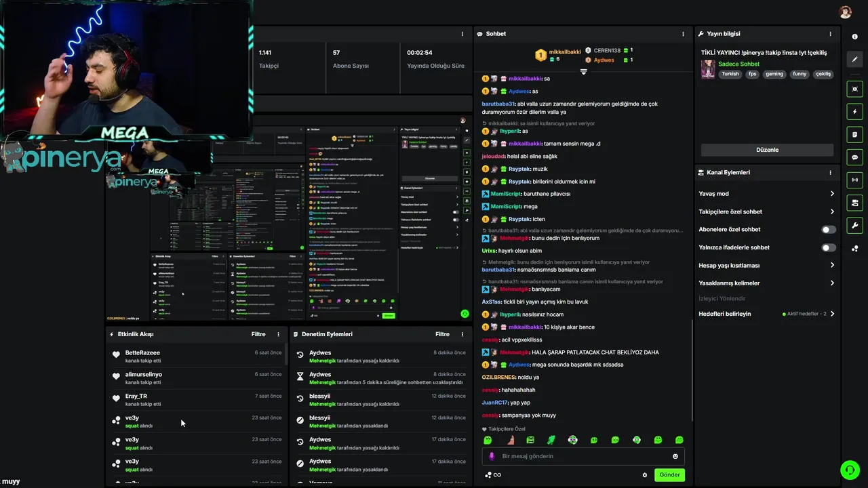Screen dimensions: 868x488
Task: Click username Urixs in chat
Action: pyautogui.click(x=489, y=251)
